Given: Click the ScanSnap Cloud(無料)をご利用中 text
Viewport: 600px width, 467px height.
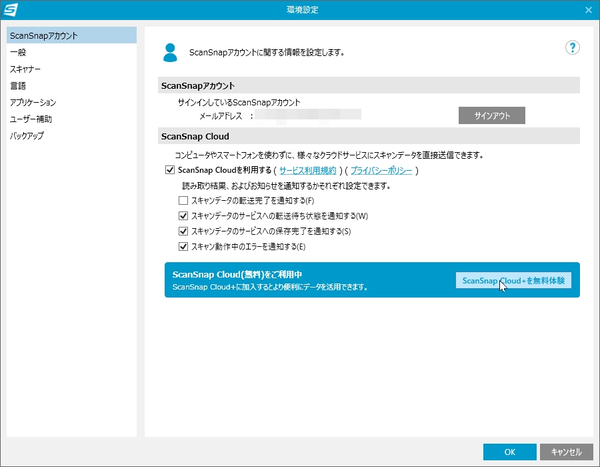Looking at the screenshot, I should pyautogui.click(x=237, y=274).
